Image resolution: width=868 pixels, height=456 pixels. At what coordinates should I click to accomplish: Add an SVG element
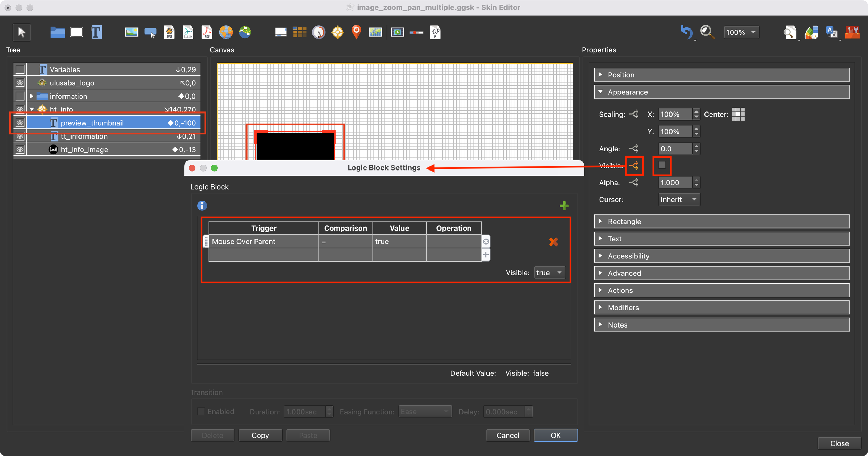pos(169,32)
